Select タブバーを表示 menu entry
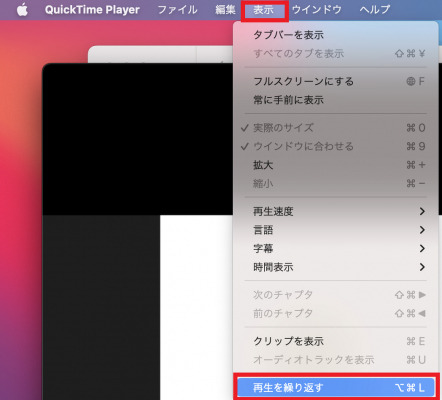The image size is (442, 400). pyautogui.click(x=335, y=35)
